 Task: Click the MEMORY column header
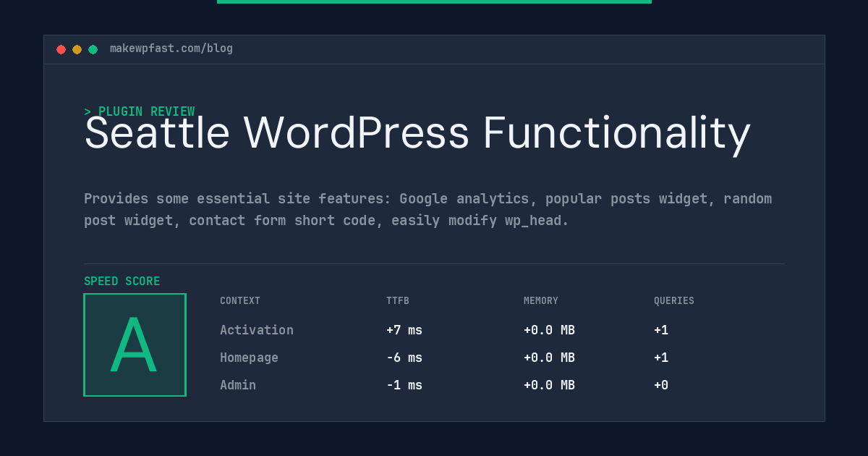(x=541, y=300)
